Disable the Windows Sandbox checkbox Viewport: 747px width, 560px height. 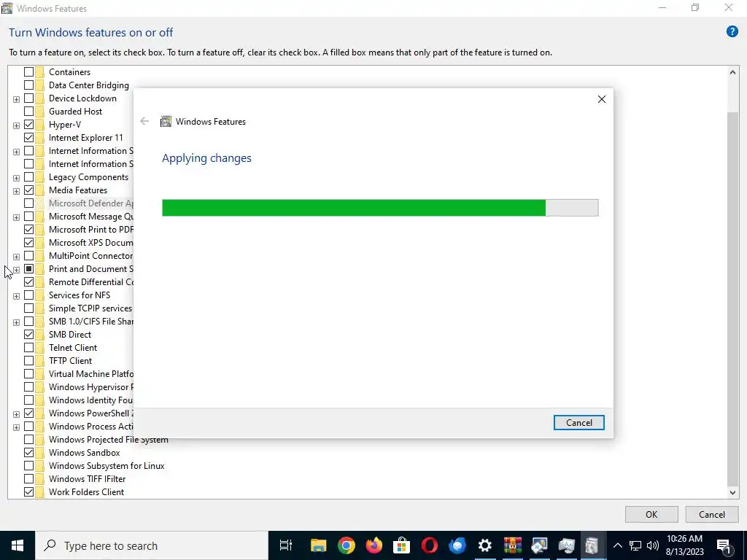(x=28, y=452)
